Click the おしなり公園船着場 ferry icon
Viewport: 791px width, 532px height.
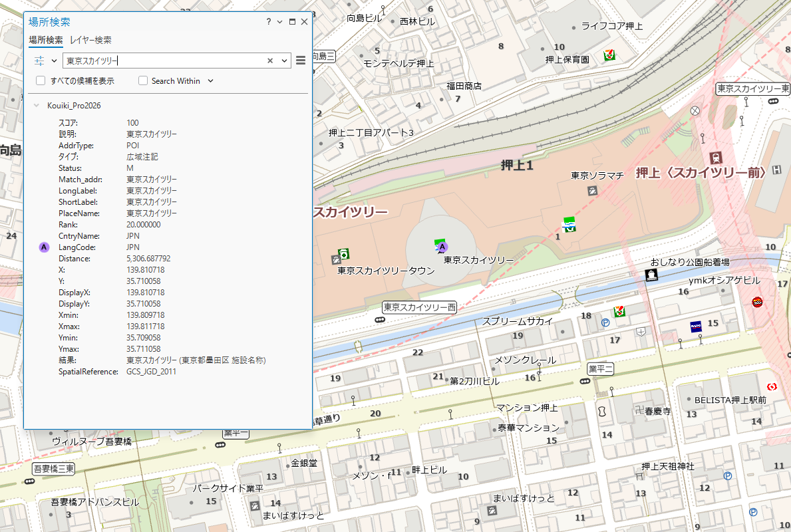tap(652, 275)
